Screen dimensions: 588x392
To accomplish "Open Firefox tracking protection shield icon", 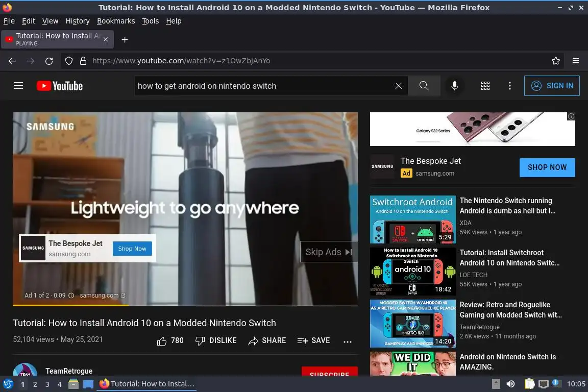I will (x=69, y=61).
